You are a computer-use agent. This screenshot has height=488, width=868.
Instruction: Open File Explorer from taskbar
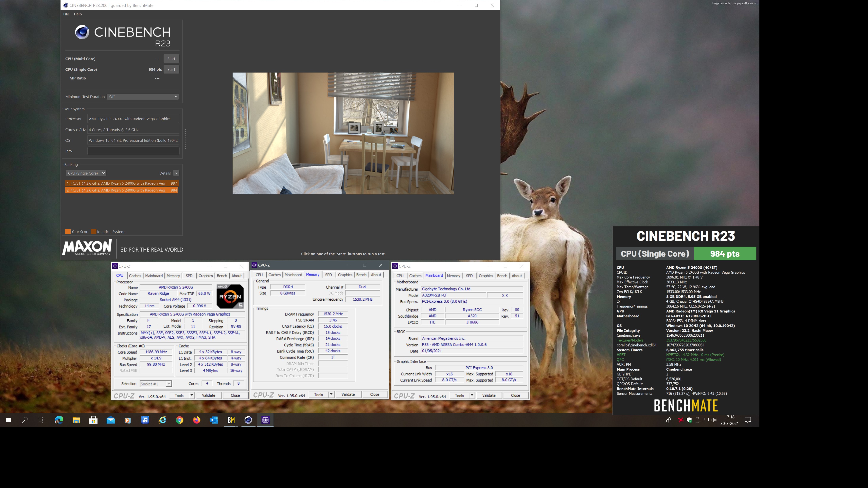click(76, 420)
